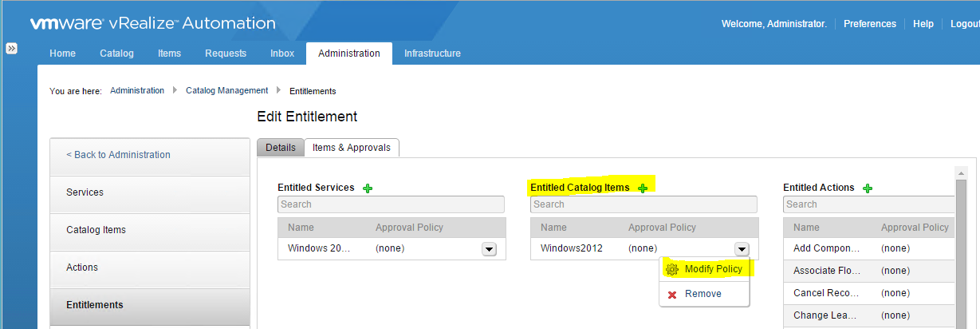
Task: Open the Home tab
Action: pyautogui.click(x=62, y=54)
